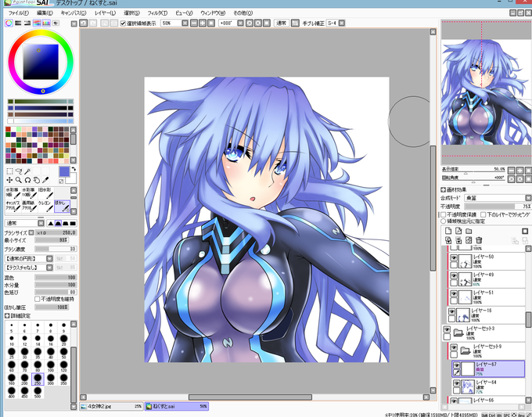Screen dimensions: 532x417
Task: Click the undo arrow in toolbar
Action: point(84,23)
